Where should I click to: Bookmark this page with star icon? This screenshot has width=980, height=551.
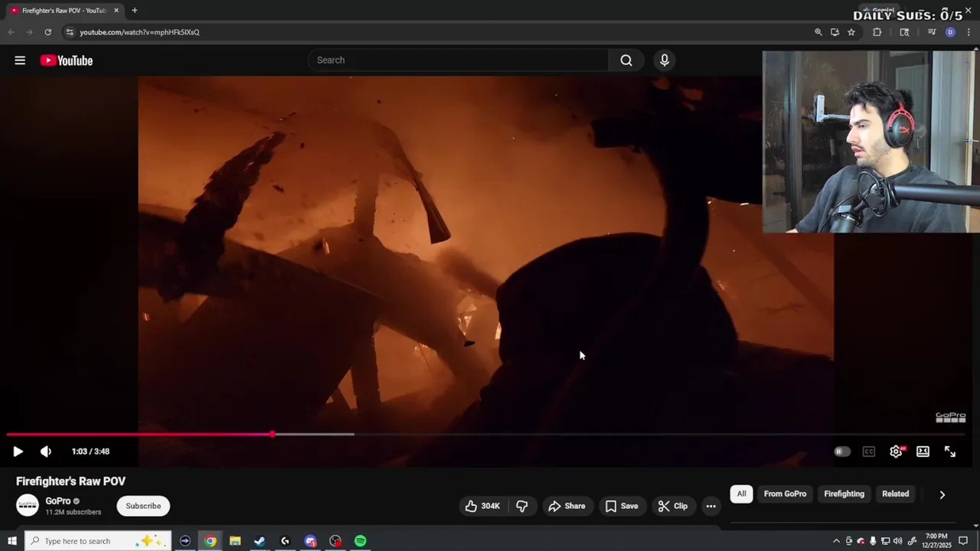tap(851, 32)
